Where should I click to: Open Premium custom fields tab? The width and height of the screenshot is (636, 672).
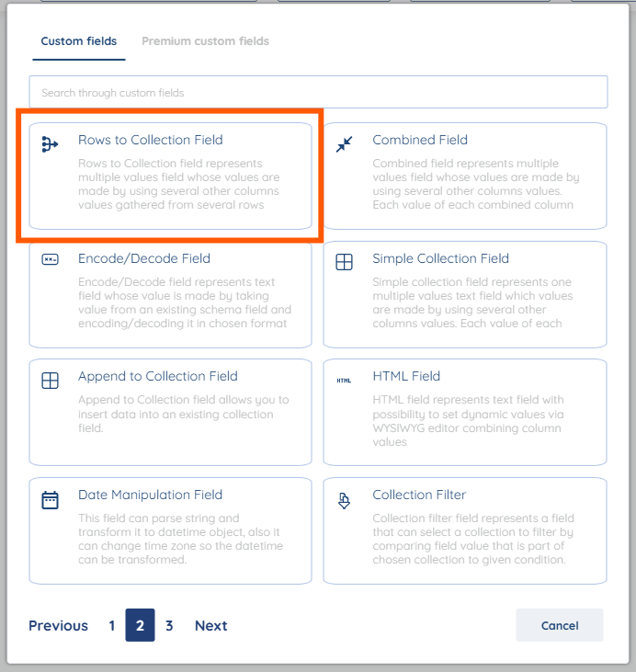click(x=205, y=41)
